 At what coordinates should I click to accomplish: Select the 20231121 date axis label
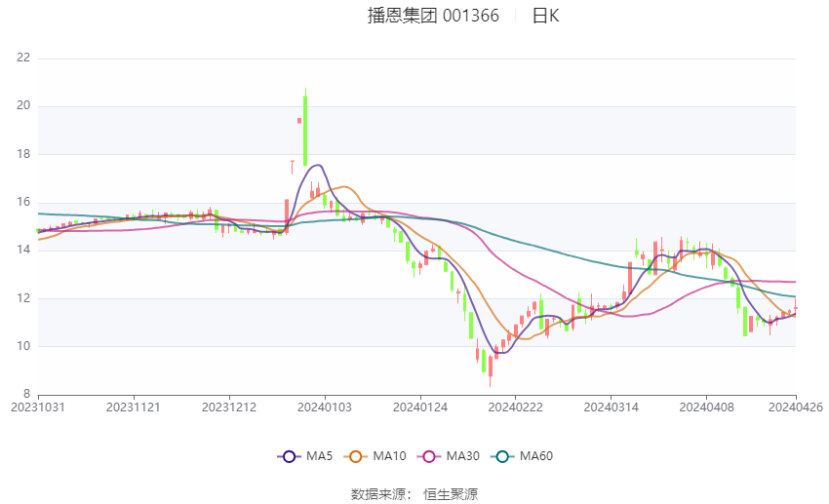coord(134,407)
